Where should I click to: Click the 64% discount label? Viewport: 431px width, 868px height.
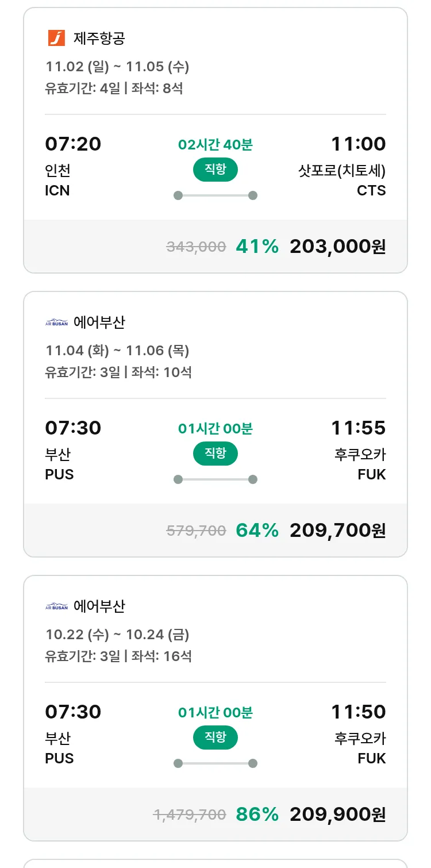click(x=257, y=531)
